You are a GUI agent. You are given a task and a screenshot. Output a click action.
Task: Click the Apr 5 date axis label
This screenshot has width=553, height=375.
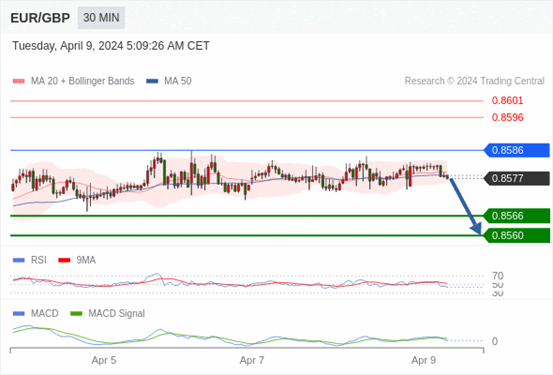coord(104,361)
